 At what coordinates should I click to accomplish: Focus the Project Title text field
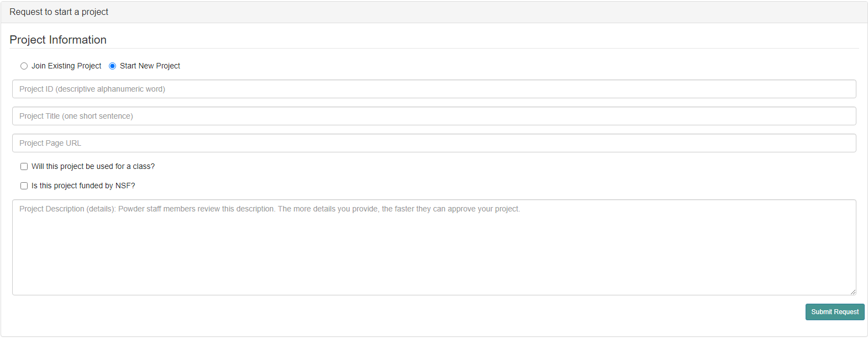(434, 116)
